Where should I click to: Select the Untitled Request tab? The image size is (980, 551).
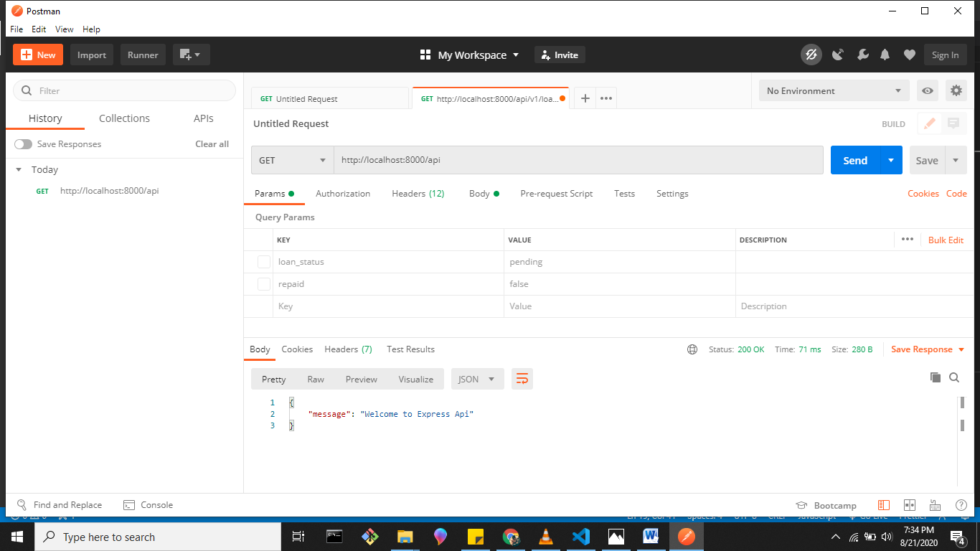[329, 99]
